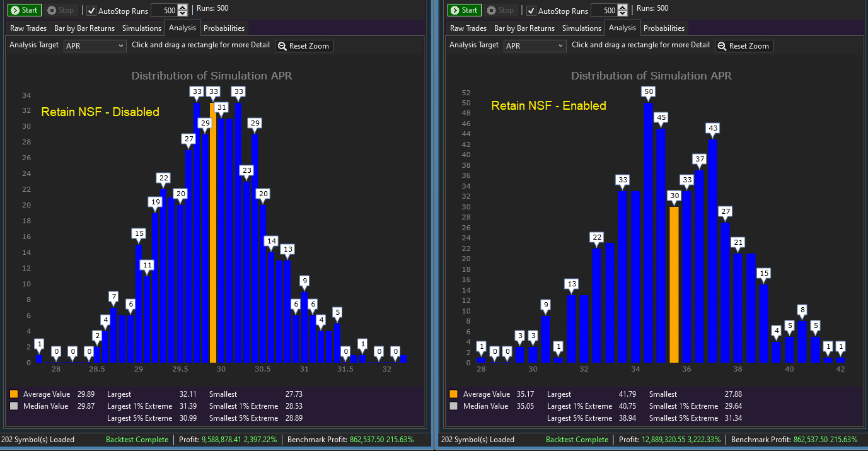868x451 pixels.
Task: Open Probabilities tab in right panel
Action: coord(664,28)
